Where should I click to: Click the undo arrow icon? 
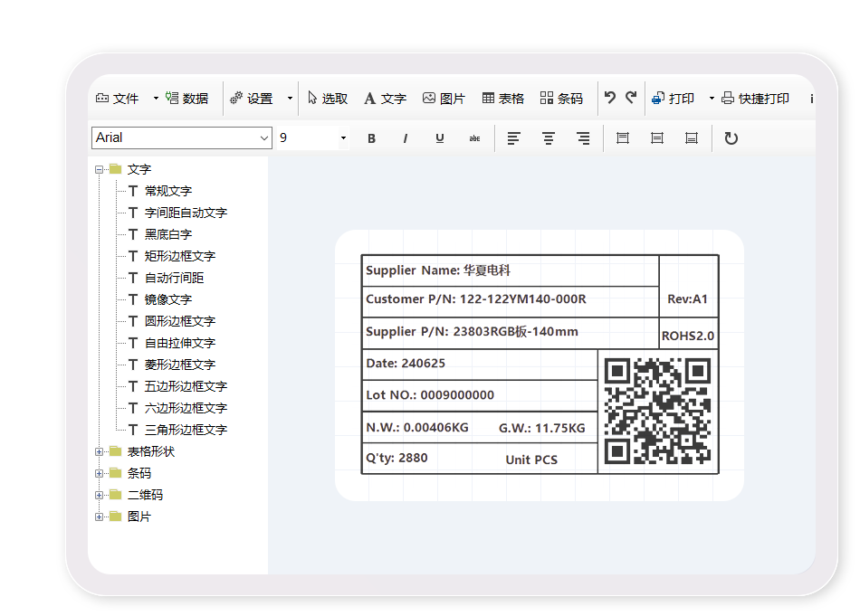tap(610, 98)
